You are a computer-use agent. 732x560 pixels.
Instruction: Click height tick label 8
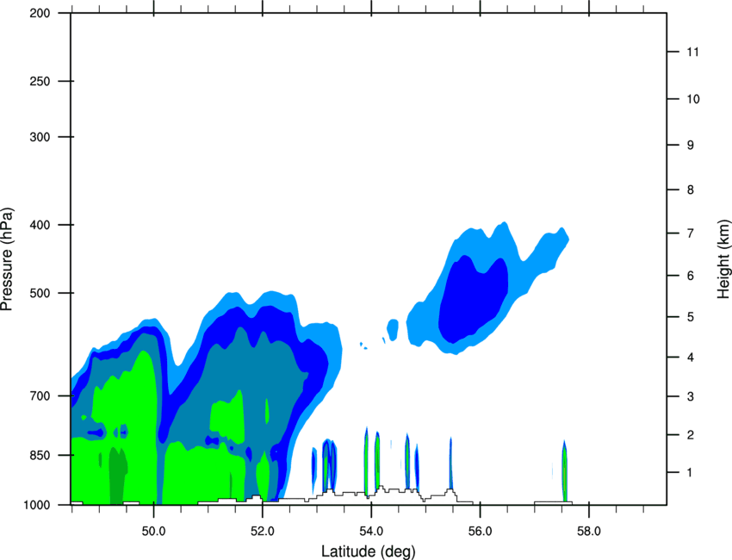[691, 190]
